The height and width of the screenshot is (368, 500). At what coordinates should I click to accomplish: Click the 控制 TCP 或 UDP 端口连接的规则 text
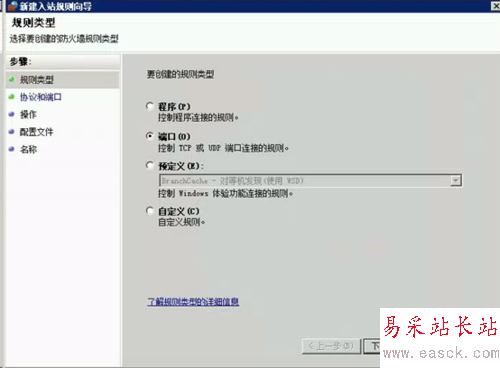pos(223,148)
